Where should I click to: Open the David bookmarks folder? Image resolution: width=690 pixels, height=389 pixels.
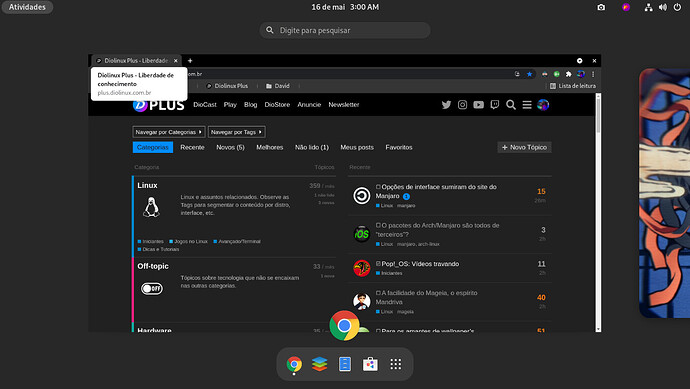278,86
